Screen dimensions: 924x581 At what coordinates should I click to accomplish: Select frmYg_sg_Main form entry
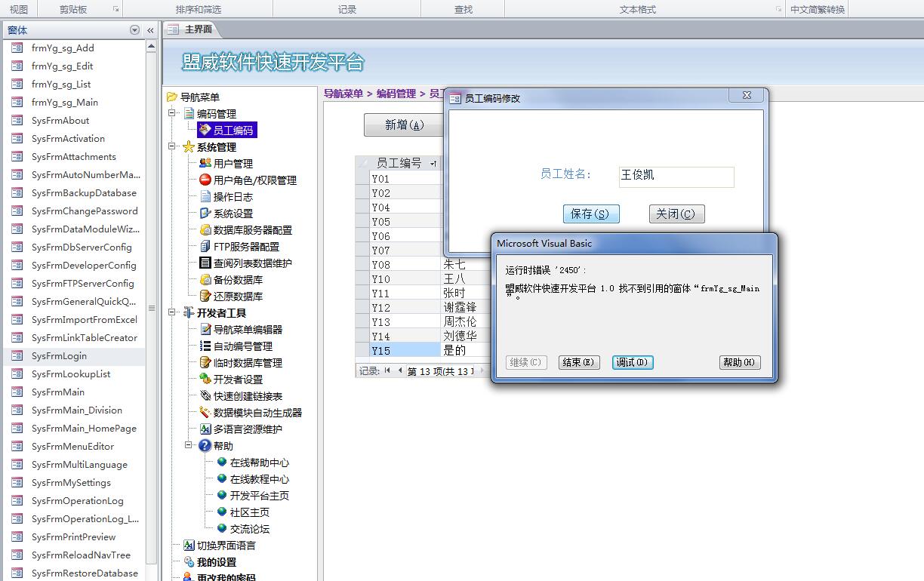64,102
